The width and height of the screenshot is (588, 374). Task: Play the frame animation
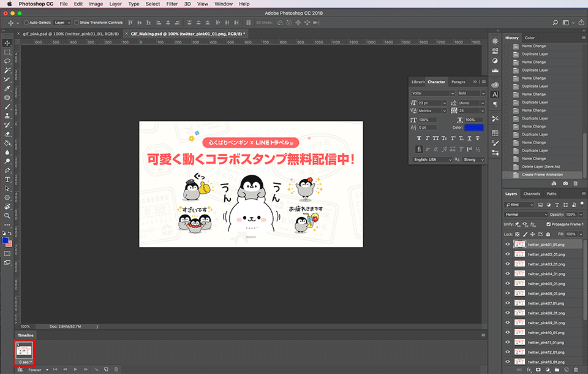pyautogui.click(x=75, y=370)
